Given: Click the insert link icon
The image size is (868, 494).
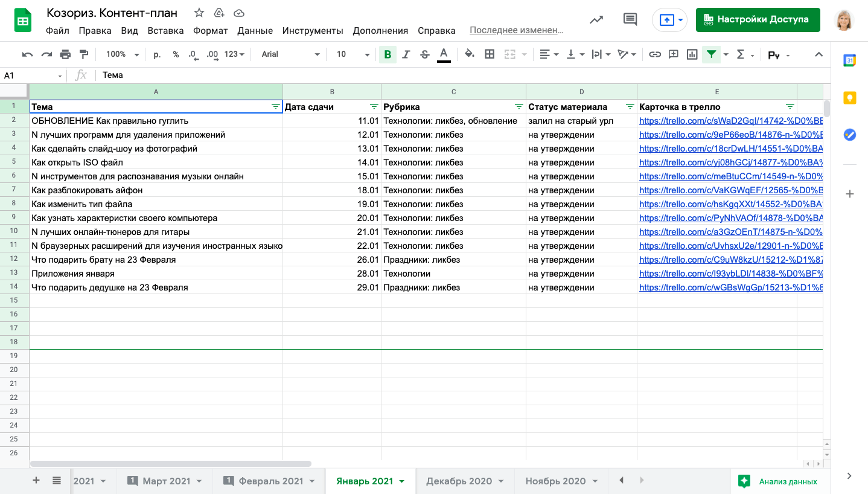Looking at the screenshot, I should [x=654, y=54].
